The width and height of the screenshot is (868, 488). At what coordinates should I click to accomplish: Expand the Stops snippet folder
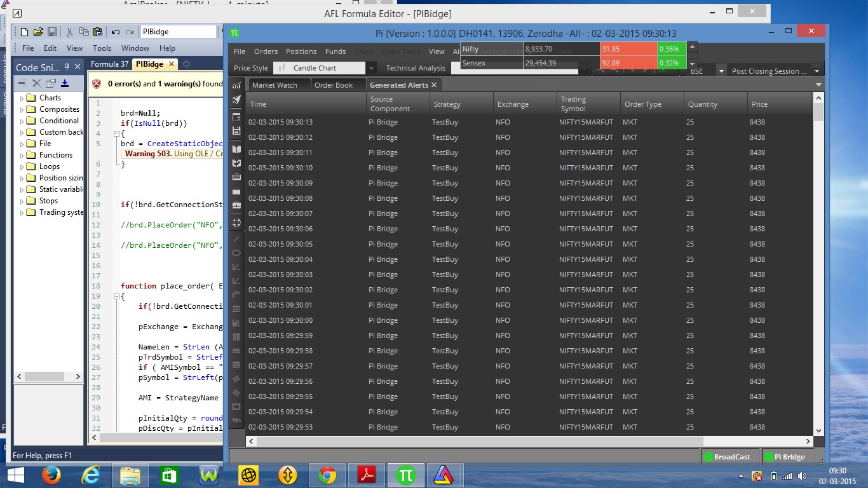tap(22, 201)
